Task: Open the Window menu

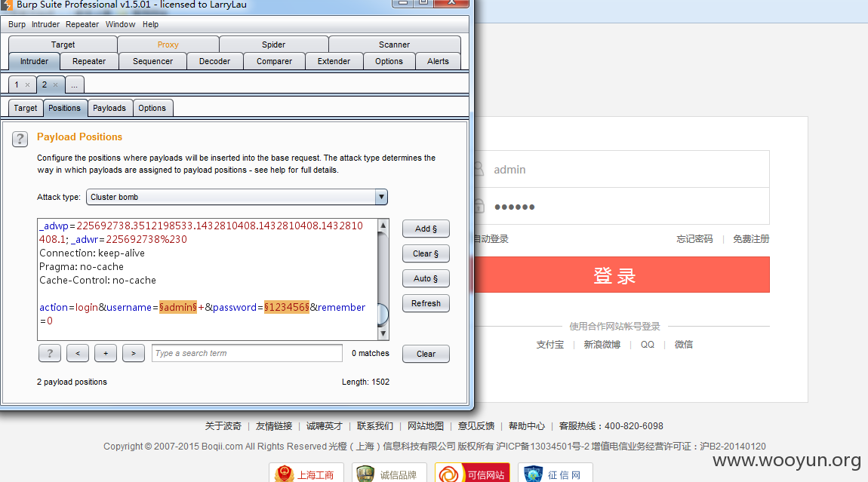Action: click(x=120, y=24)
